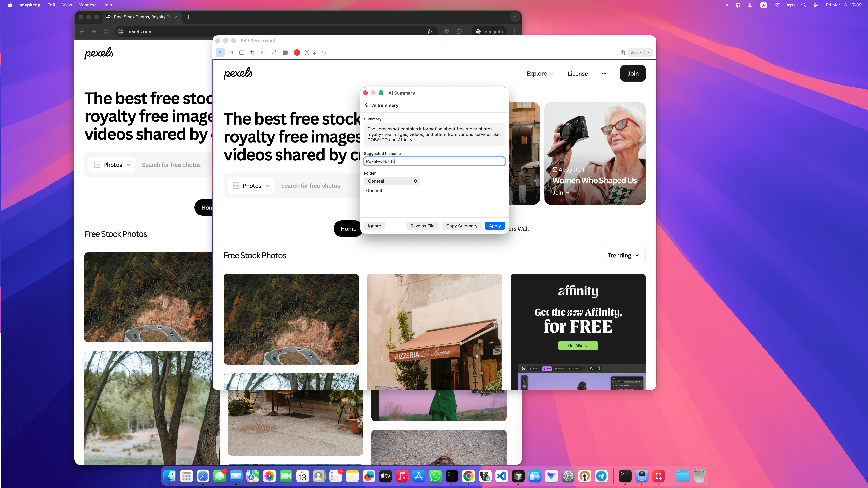Pick the highlighter pen tool
868x488 pixels.
(274, 53)
